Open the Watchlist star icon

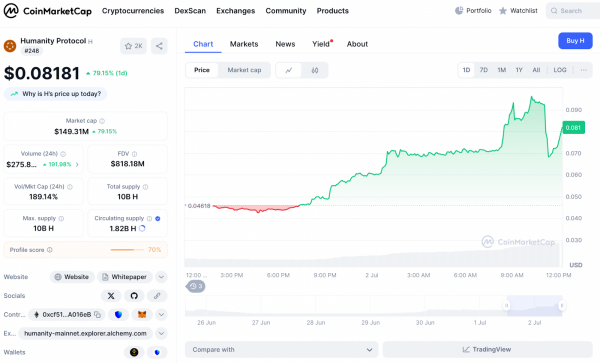(x=503, y=11)
